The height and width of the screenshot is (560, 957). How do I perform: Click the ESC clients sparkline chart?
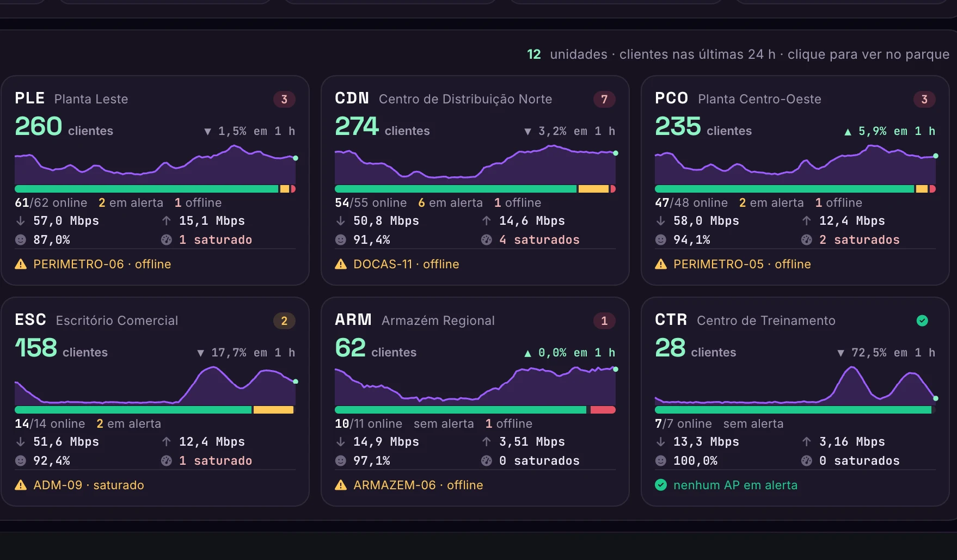(155, 385)
